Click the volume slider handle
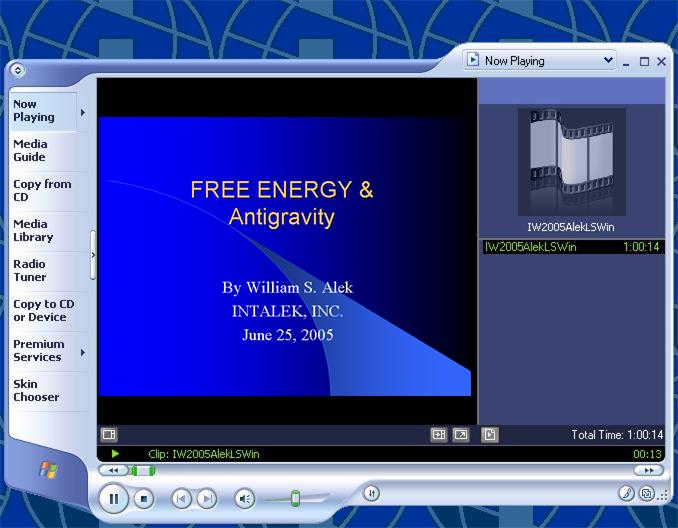Screen dimensions: 678x528 point(295,498)
